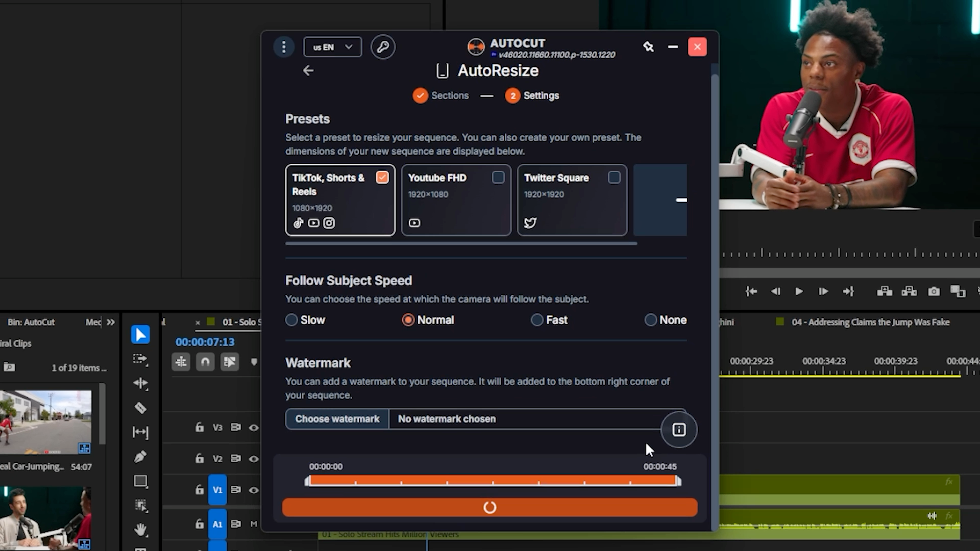Open the 01 - Solo sequence tab

click(241, 322)
